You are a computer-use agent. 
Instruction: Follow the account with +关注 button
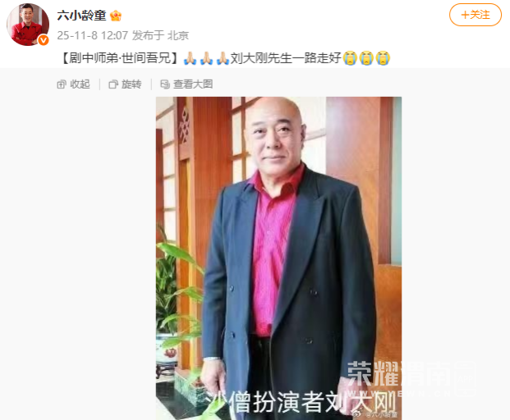click(x=476, y=15)
